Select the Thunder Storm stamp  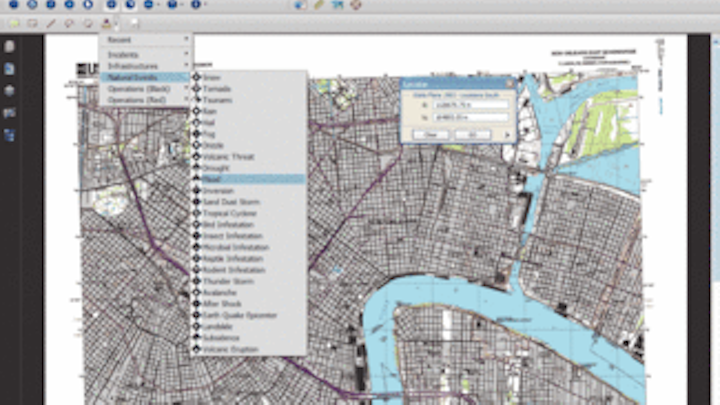pos(248,281)
